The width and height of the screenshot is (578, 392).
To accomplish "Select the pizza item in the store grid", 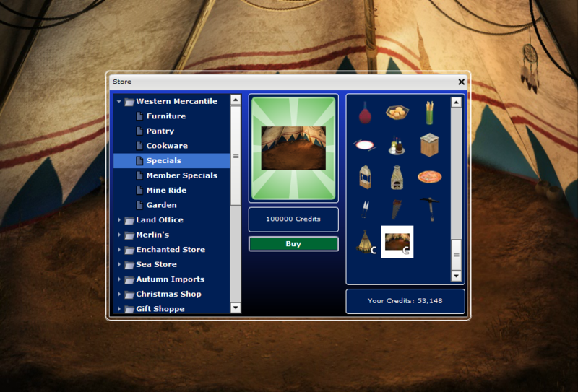I will pyautogui.click(x=429, y=176).
